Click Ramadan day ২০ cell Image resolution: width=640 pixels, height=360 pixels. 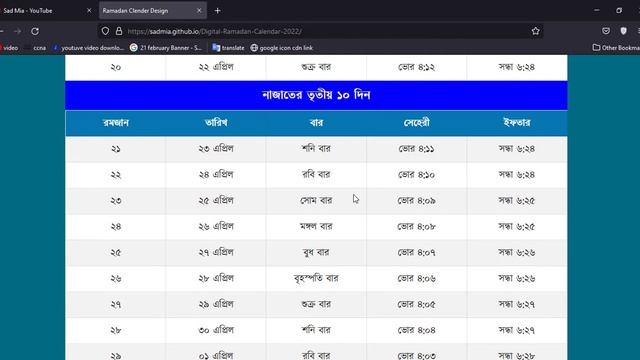116,67
